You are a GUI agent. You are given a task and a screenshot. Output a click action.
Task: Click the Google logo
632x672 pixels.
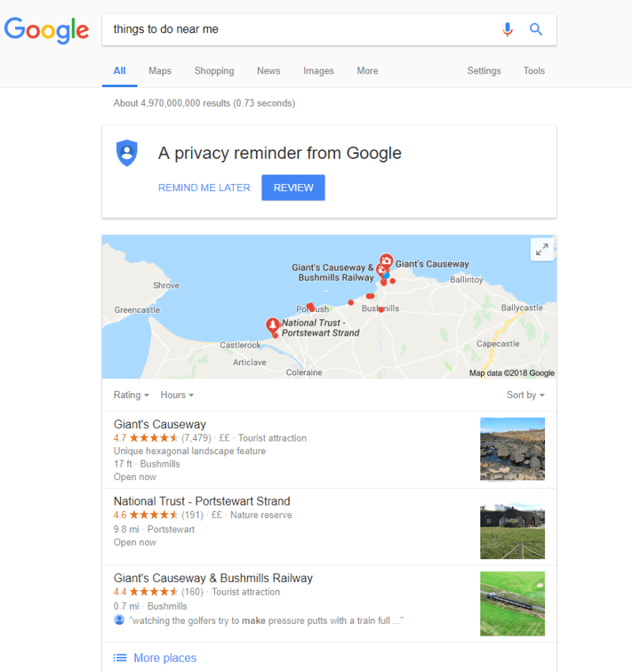[x=46, y=31]
